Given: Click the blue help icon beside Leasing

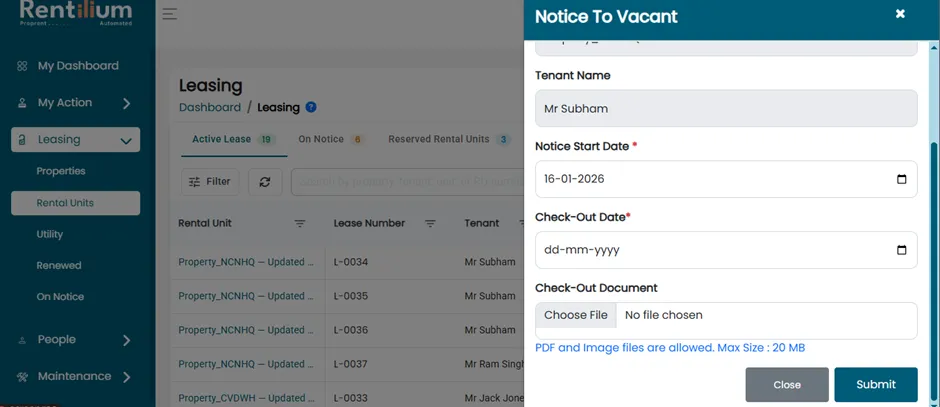Looking at the screenshot, I should pos(311,107).
